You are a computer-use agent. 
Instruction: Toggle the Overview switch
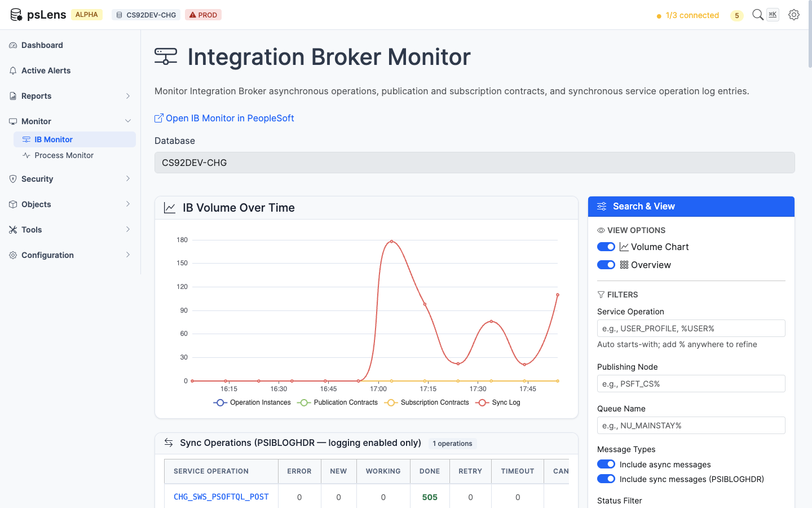coord(606,265)
